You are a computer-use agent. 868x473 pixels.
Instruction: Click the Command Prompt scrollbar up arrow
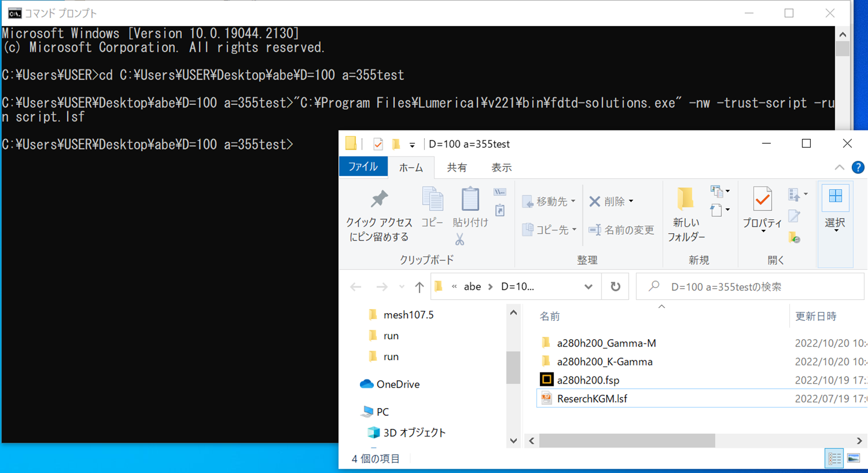point(842,34)
